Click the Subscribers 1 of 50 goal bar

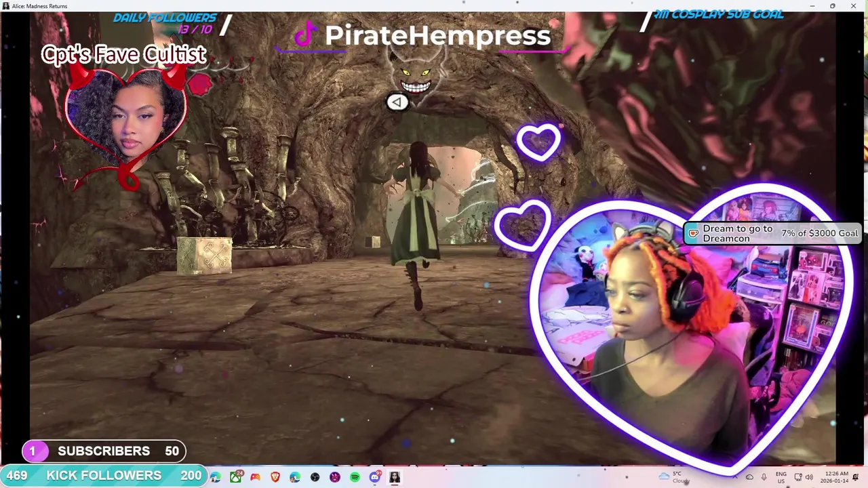point(104,451)
